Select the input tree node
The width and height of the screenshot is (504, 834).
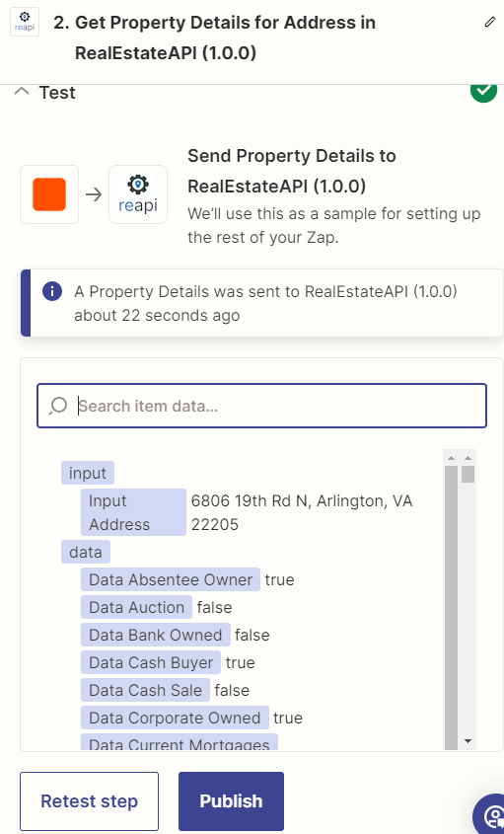[88, 473]
